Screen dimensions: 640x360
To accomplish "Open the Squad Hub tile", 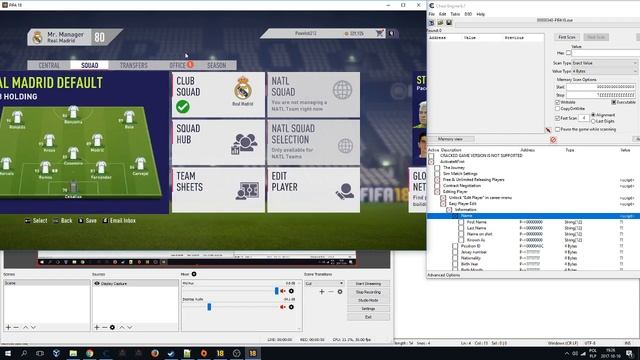I will (x=218, y=142).
